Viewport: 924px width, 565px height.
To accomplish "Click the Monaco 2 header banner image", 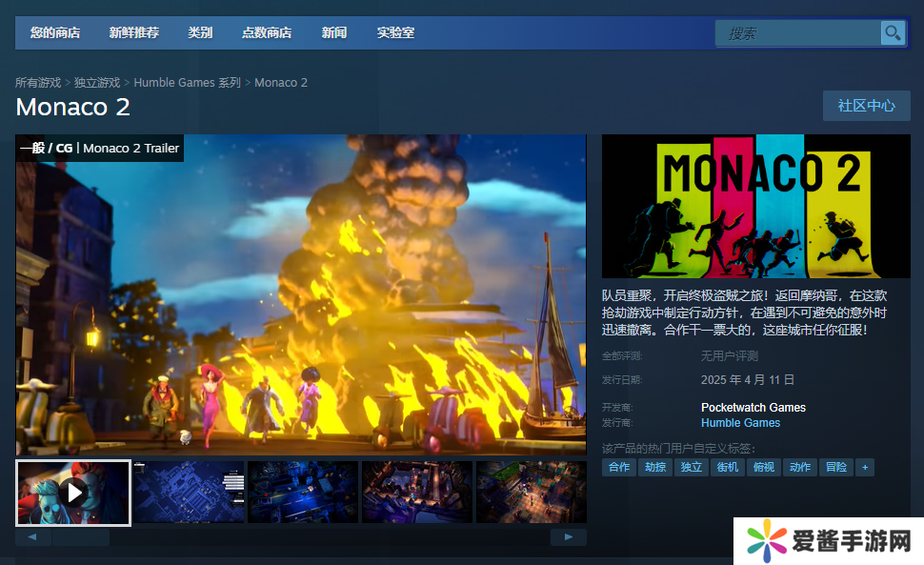I will (x=755, y=206).
